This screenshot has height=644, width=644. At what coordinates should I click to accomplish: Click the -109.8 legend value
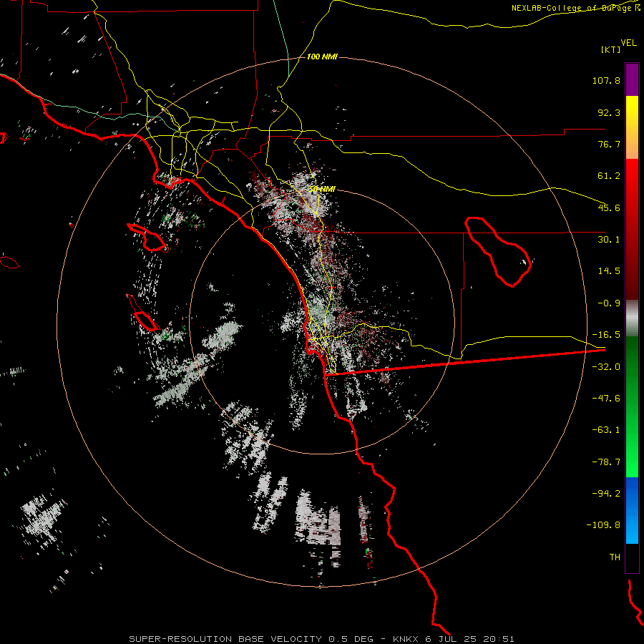[603, 525]
